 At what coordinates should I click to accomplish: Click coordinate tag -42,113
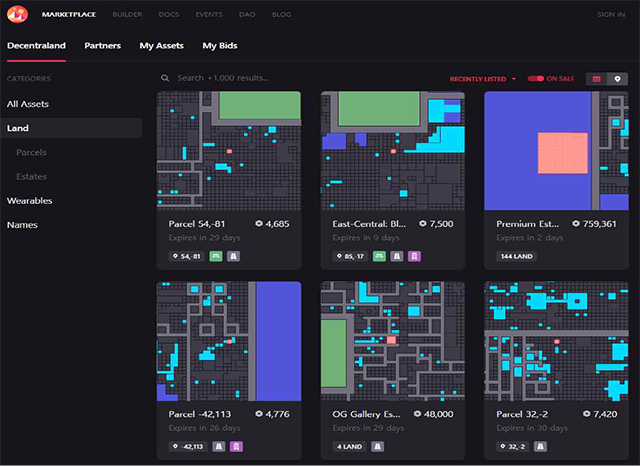coord(188,446)
